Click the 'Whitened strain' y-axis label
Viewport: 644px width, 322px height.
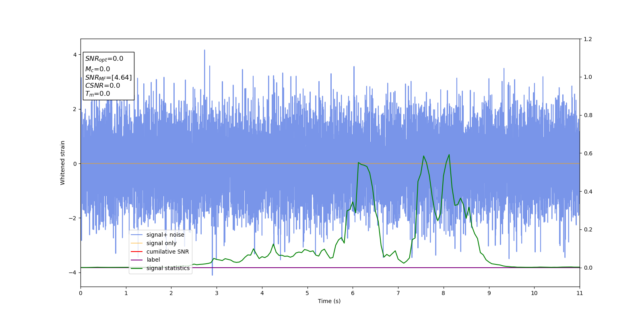point(62,163)
